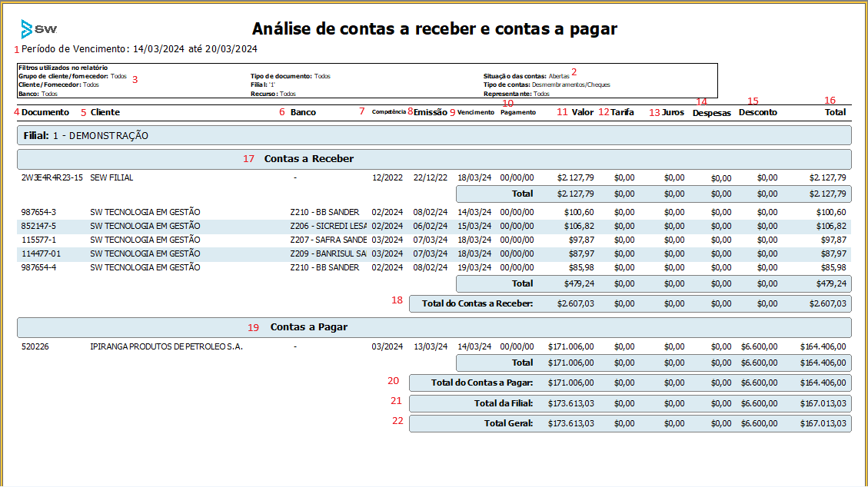The width and height of the screenshot is (868, 487).
Task: Click 'Z210 - BB SANDER' in row 987654-4
Action: 325,267
